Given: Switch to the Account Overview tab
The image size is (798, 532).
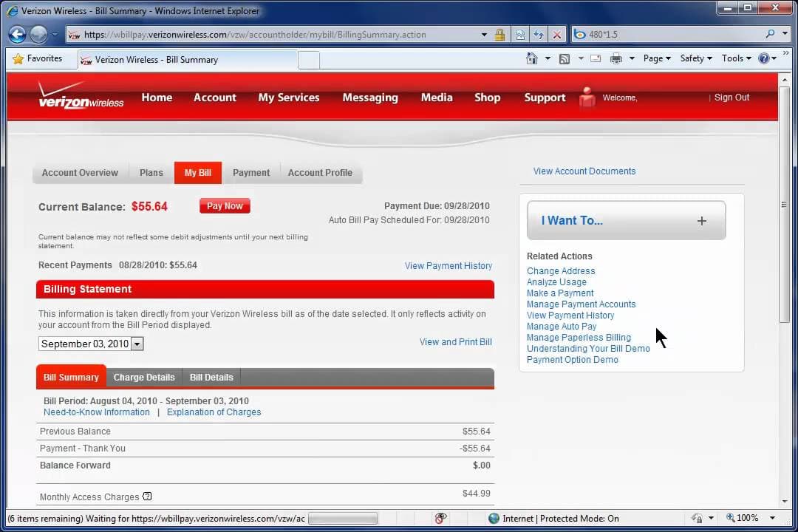Looking at the screenshot, I should [x=80, y=173].
